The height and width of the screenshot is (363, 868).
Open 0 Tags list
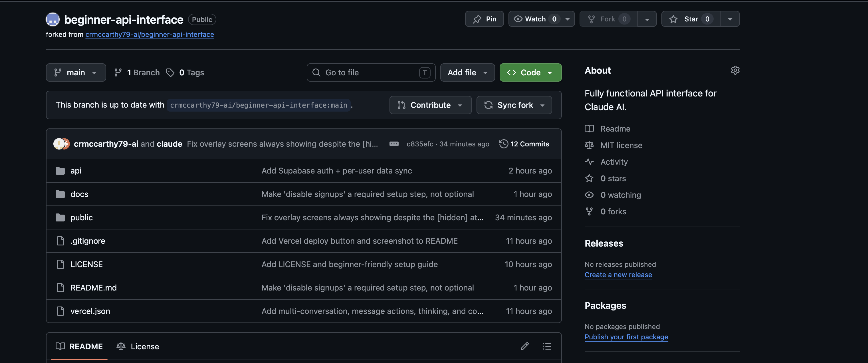pos(185,72)
